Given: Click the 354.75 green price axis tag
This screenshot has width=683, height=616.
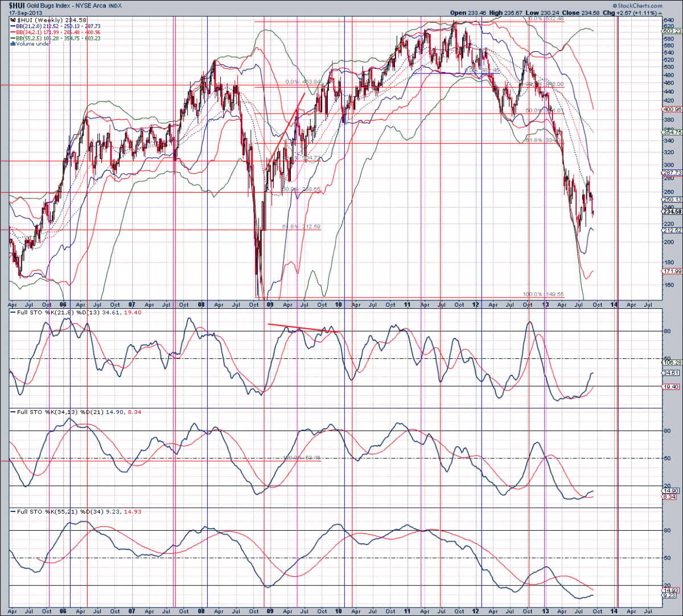Looking at the screenshot, I should tap(672, 132).
